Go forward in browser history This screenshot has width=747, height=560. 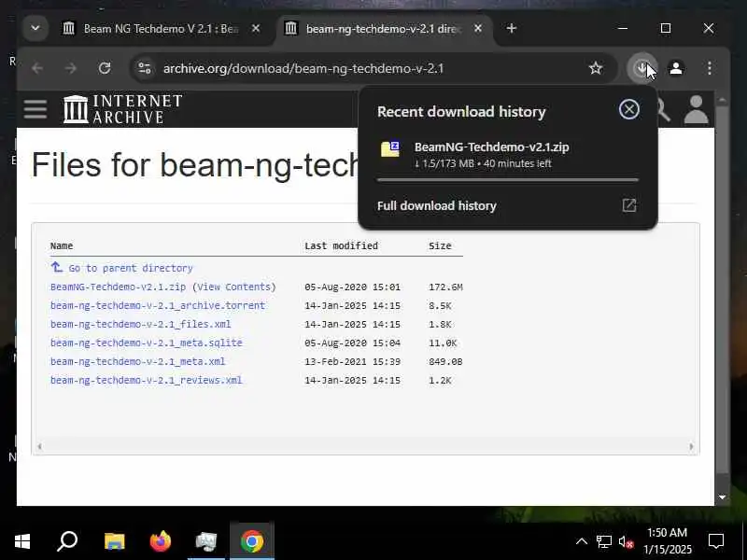tap(71, 68)
